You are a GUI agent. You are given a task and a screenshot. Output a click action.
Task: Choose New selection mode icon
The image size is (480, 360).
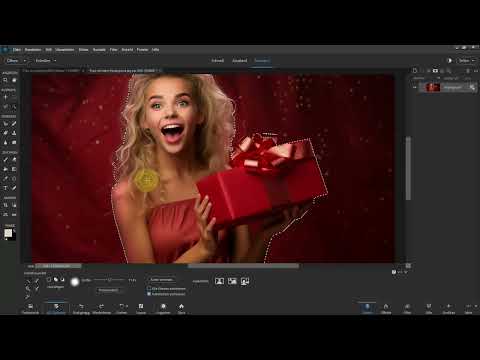point(49,280)
